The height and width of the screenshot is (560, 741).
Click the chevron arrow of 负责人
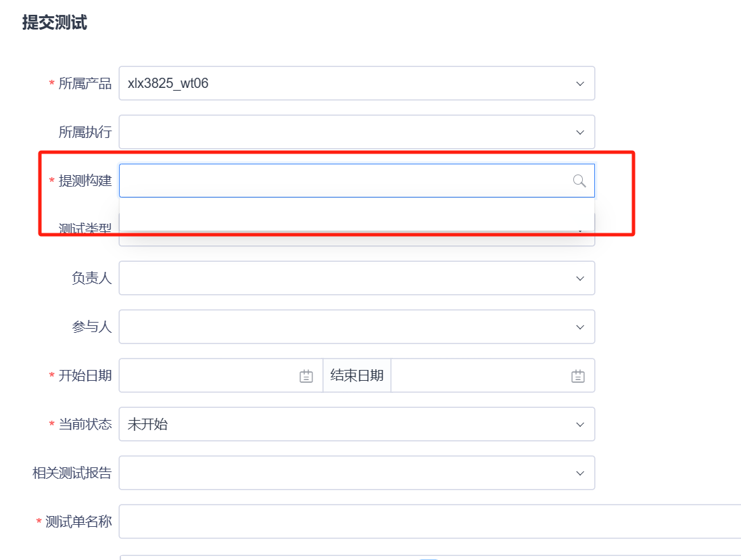580,279
